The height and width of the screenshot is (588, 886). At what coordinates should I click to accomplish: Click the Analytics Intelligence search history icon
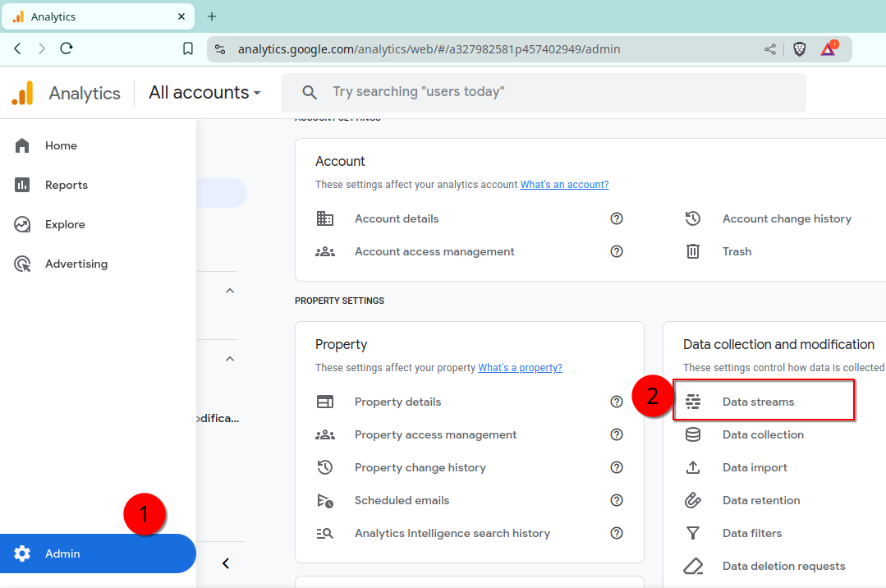tap(325, 533)
